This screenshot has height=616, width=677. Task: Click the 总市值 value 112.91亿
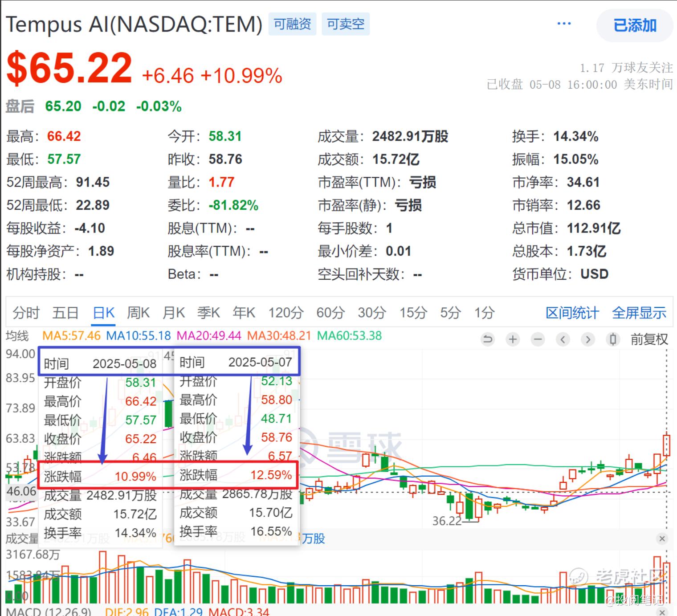(594, 228)
